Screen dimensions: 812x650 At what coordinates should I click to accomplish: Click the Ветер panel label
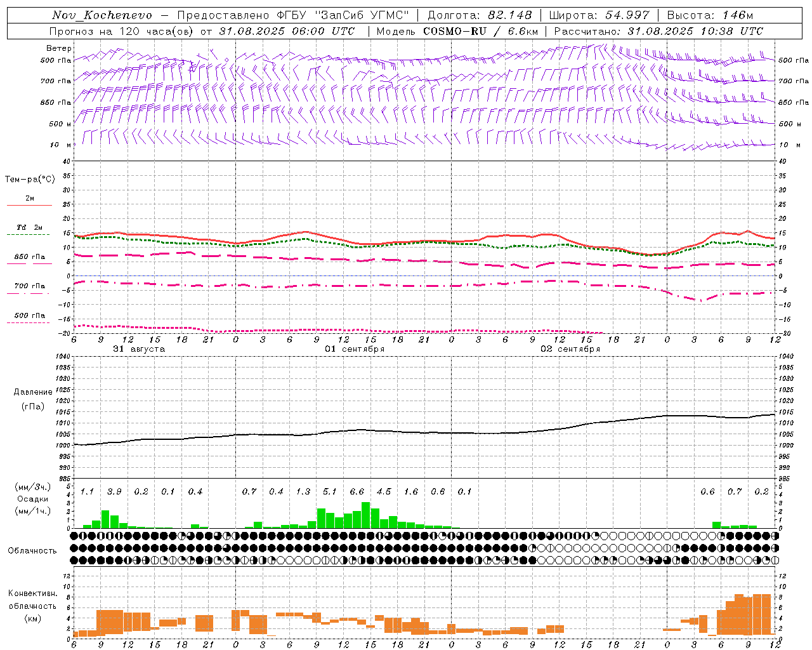[x=59, y=48]
